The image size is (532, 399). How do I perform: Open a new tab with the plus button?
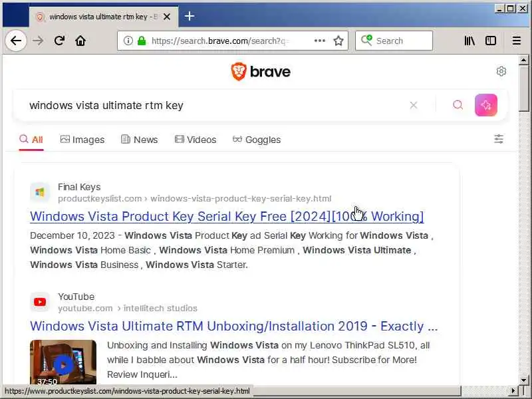pyautogui.click(x=190, y=16)
